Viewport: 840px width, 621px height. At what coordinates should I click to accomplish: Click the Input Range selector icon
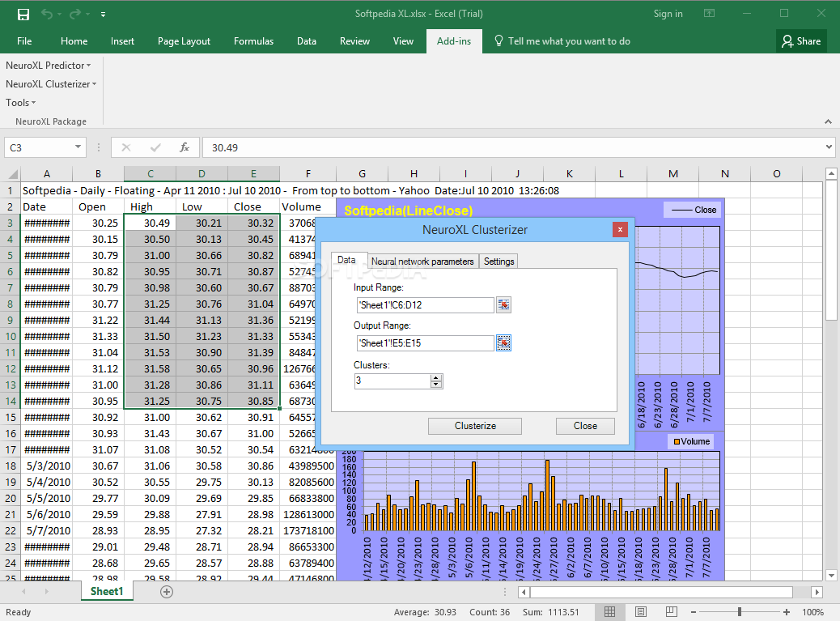pyautogui.click(x=503, y=305)
